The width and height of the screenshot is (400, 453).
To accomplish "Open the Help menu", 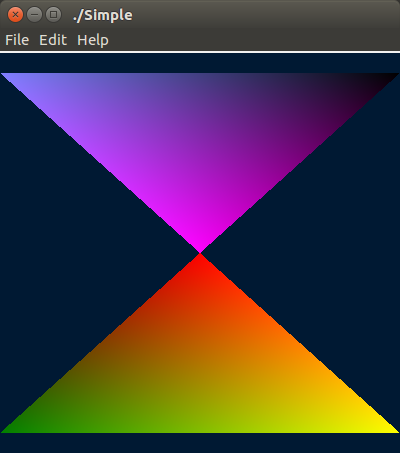I will pos(93,41).
